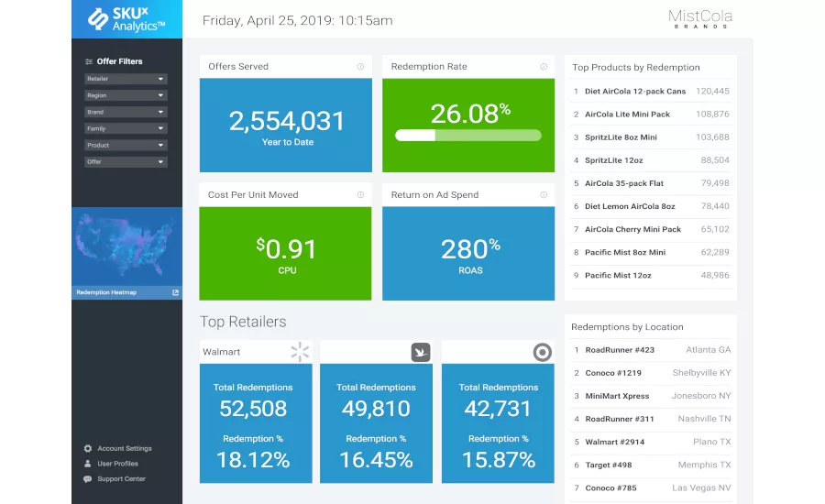Click the Walmart 18.12% redemption percentage
Screen dimensions: 825x504
[253, 460]
